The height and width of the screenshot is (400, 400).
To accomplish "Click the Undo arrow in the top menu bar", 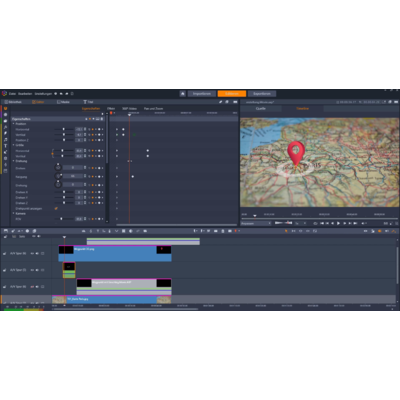I will click(61, 94).
